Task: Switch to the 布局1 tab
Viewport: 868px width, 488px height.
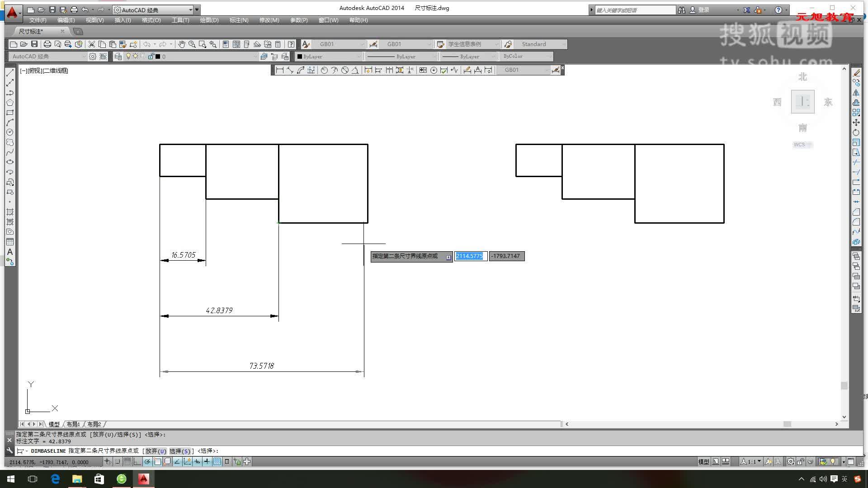Action: pos(73,424)
